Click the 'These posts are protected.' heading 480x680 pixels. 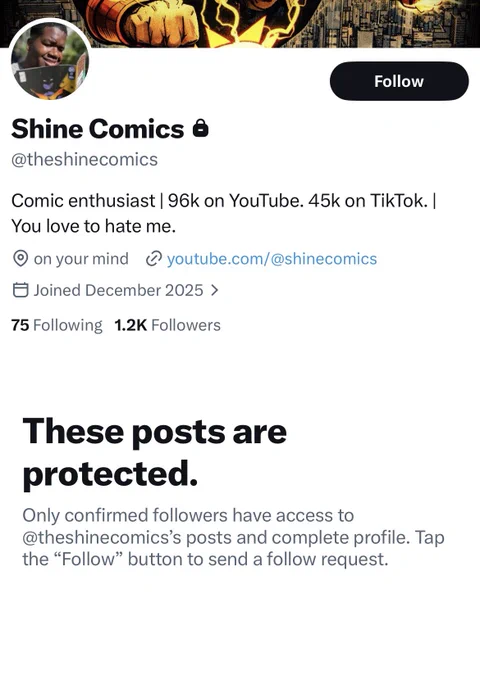(154, 452)
